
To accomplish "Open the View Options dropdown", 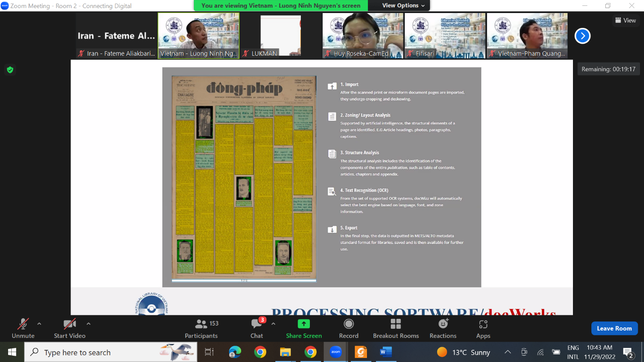I will click(x=403, y=5).
